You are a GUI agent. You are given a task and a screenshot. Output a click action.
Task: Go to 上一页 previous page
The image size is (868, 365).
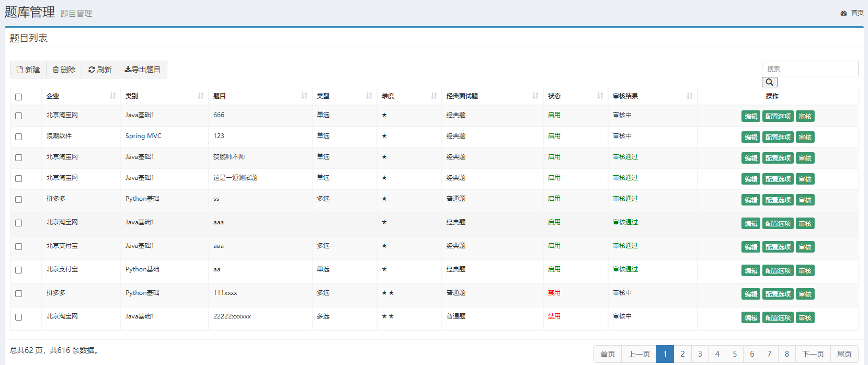(x=639, y=354)
